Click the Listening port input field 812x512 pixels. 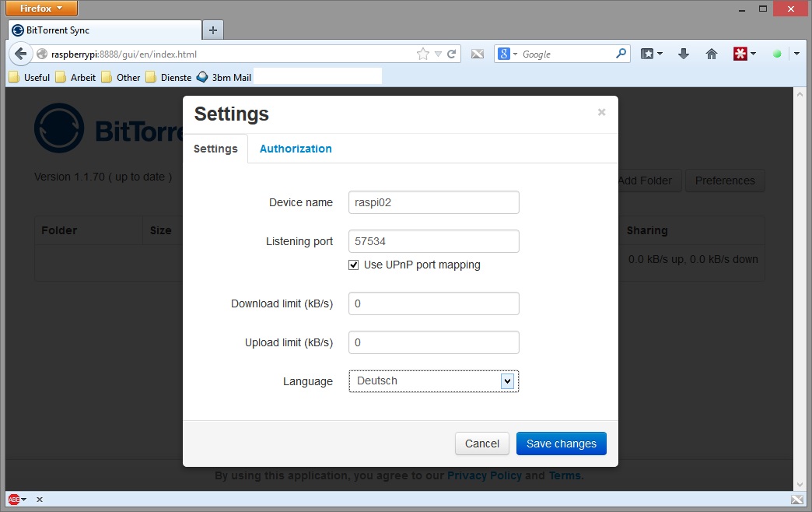pyautogui.click(x=434, y=241)
